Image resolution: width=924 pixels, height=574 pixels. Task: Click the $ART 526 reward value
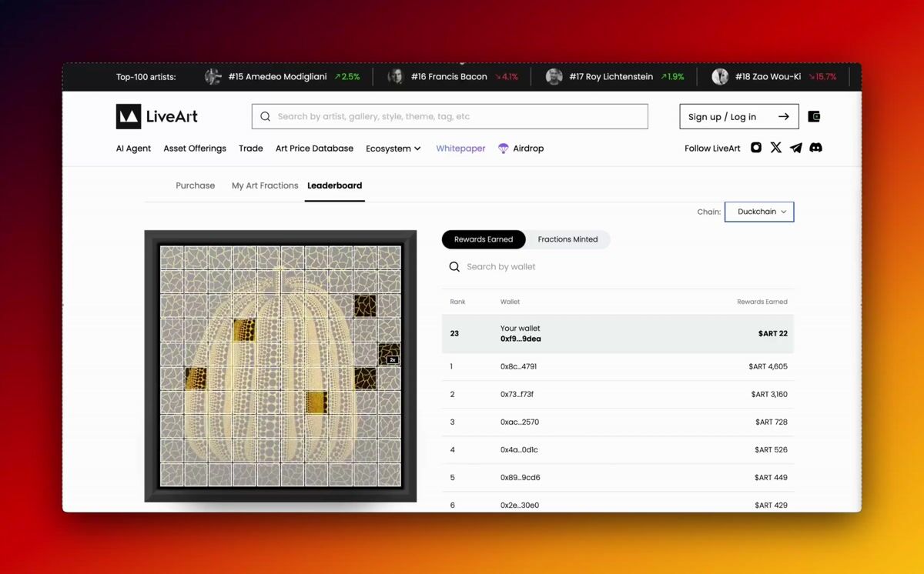point(772,450)
